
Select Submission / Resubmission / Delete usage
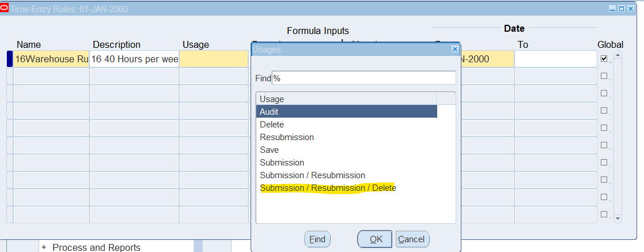pos(328,188)
